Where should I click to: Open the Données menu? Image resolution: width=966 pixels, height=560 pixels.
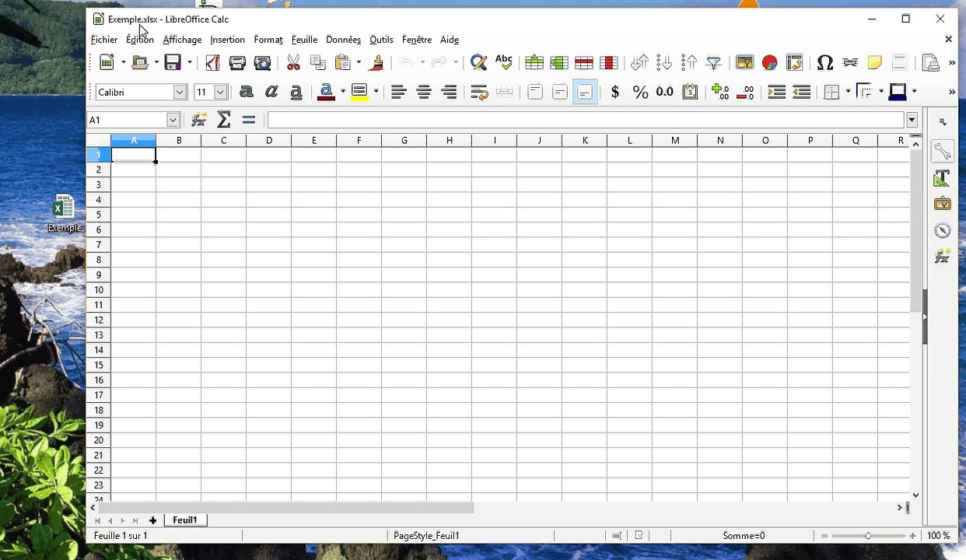point(344,40)
